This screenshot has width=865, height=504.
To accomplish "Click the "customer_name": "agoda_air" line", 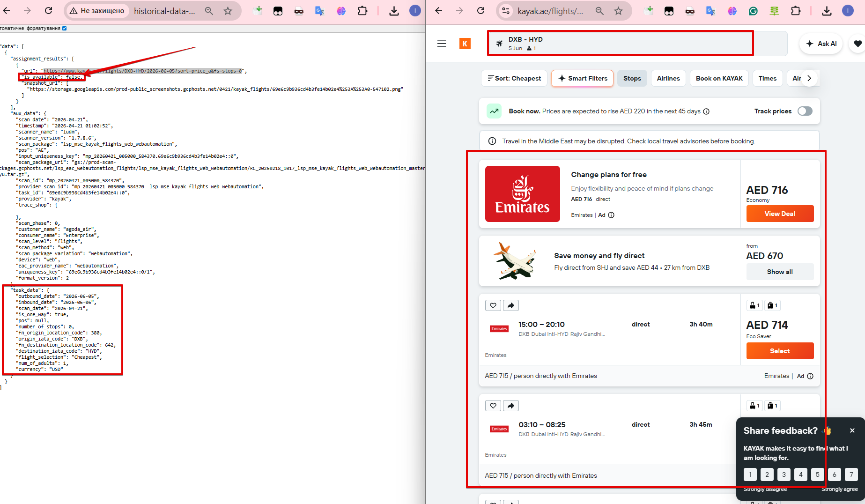I will point(56,229).
